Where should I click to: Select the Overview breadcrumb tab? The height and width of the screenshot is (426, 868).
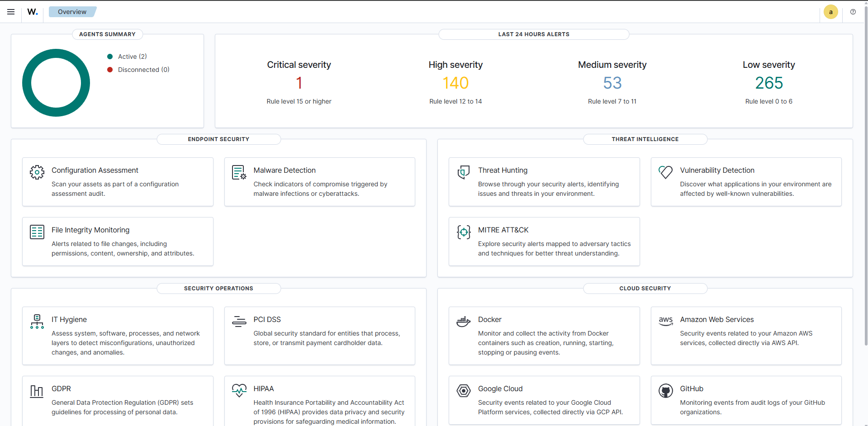(72, 12)
